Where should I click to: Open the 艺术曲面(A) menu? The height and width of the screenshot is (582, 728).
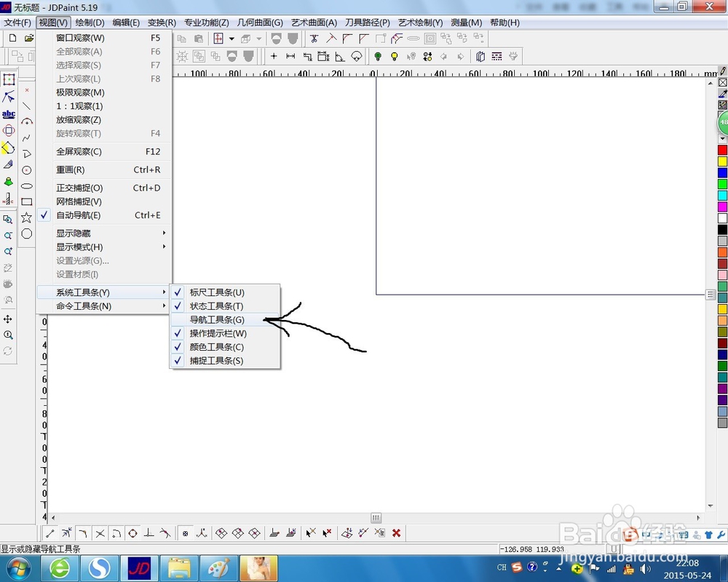coord(314,23)
